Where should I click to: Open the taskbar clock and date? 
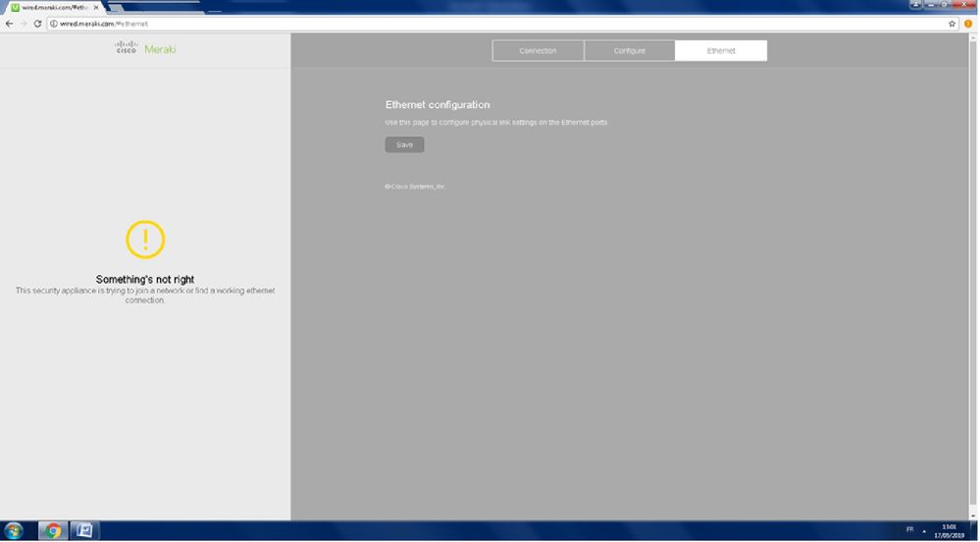coord(950,531)
